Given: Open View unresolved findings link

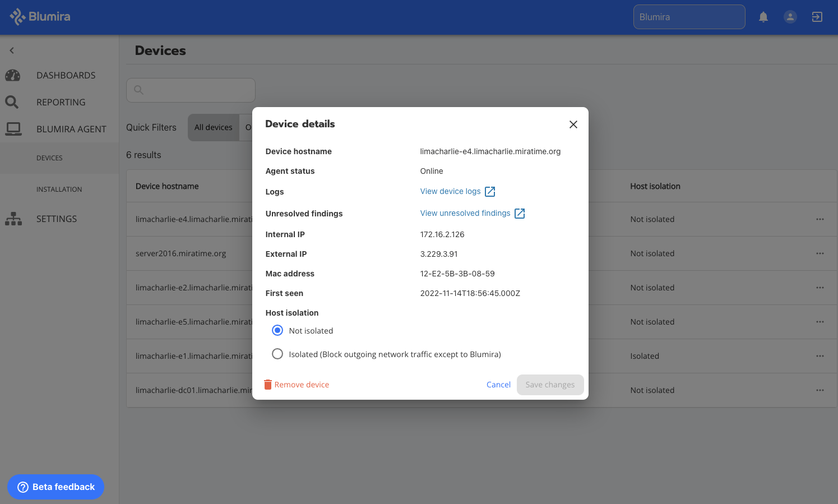Looking at the screenshot, I should pos(465,213).
